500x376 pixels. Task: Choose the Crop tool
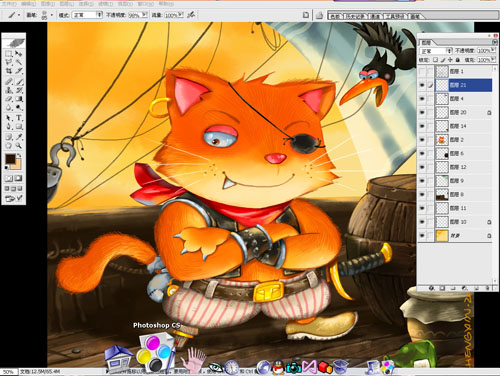[9, 71]
